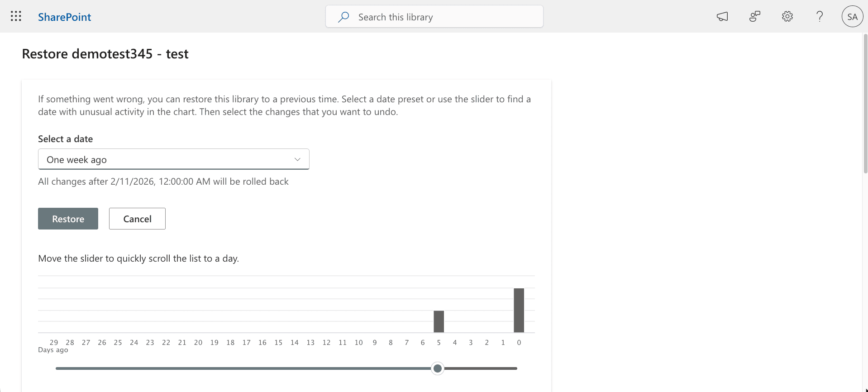Click the announcements megaphone icon

pyautogui.click(x=722, y=16)
